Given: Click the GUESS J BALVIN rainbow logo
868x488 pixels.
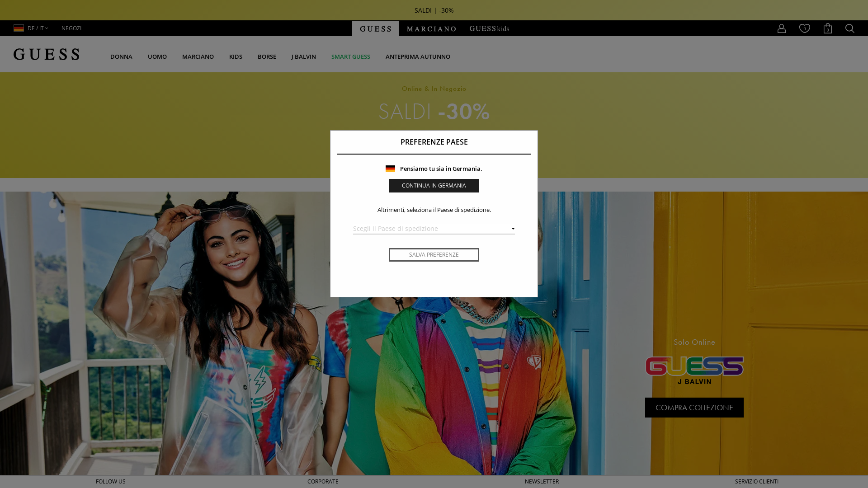Looking at the screenshot, I should pos(694,371).
